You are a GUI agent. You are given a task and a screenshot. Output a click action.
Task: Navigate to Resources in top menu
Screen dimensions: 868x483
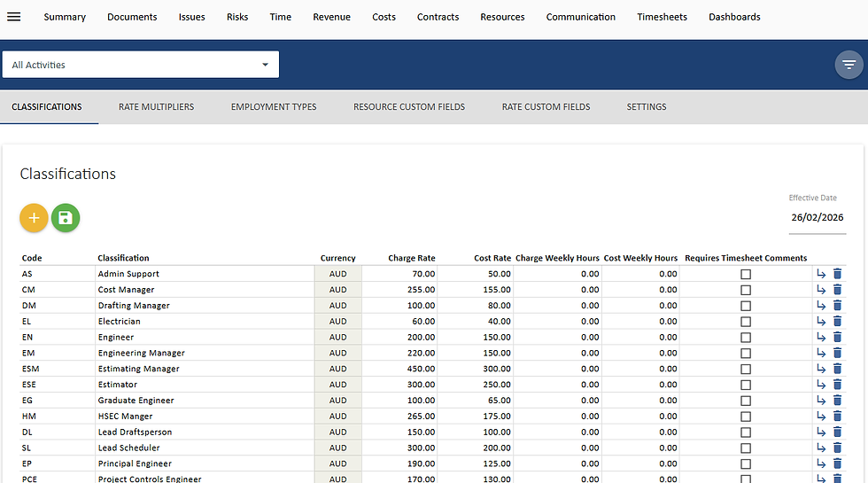point(503,17)
